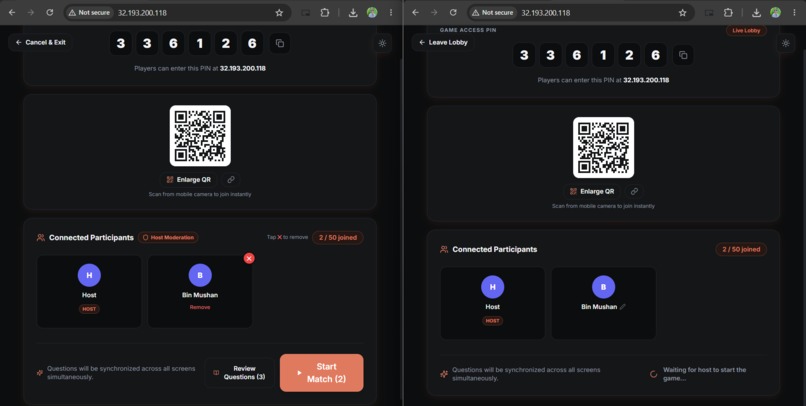Image resolution: width=806 pixels, height=406 pixels.
Task: Click Connected Participants heading in player window
Action: pos(494,249)
